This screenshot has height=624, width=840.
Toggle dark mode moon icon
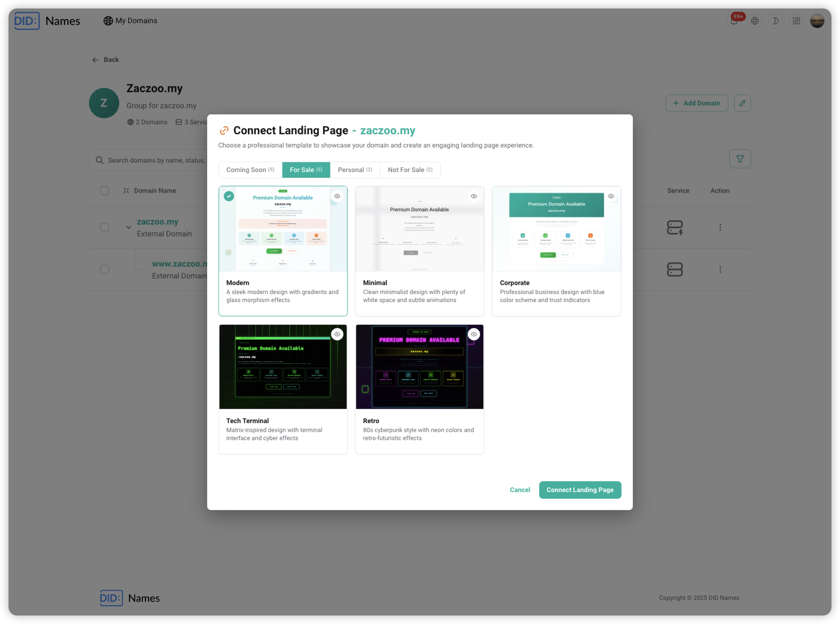tap(776, 21)
